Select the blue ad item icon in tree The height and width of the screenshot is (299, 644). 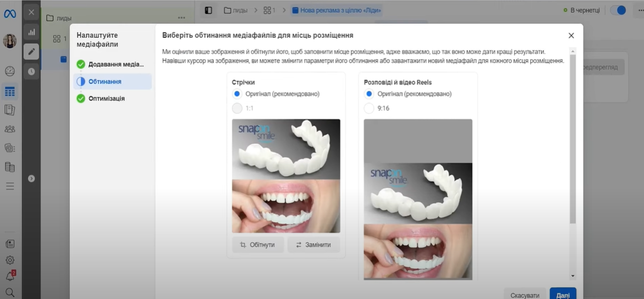tap(64, 59)
